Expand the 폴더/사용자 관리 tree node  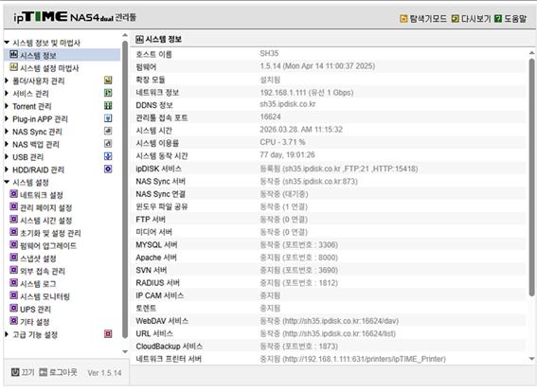pos(7,81)
